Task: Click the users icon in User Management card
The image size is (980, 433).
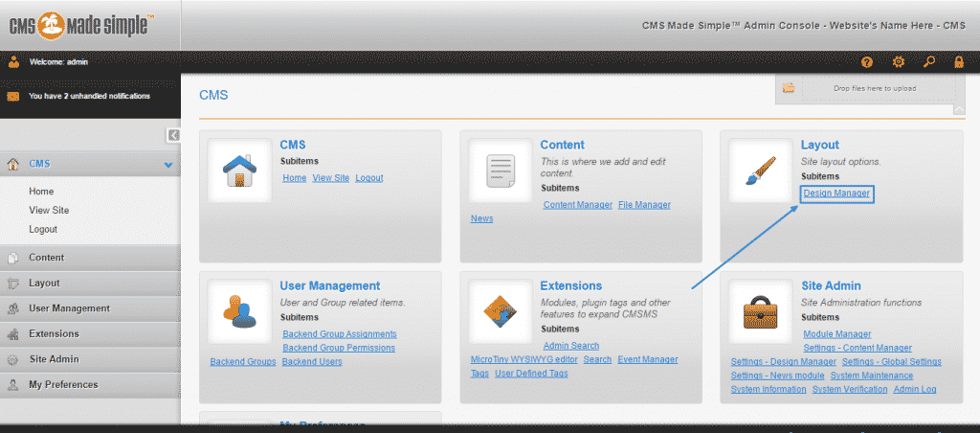Action: click(x=239, y=311)
